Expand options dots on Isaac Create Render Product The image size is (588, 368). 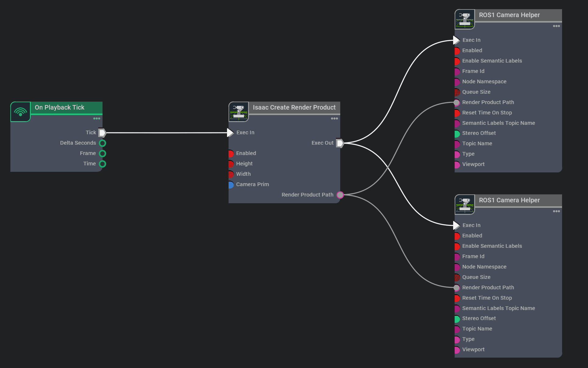click(334, 118)
